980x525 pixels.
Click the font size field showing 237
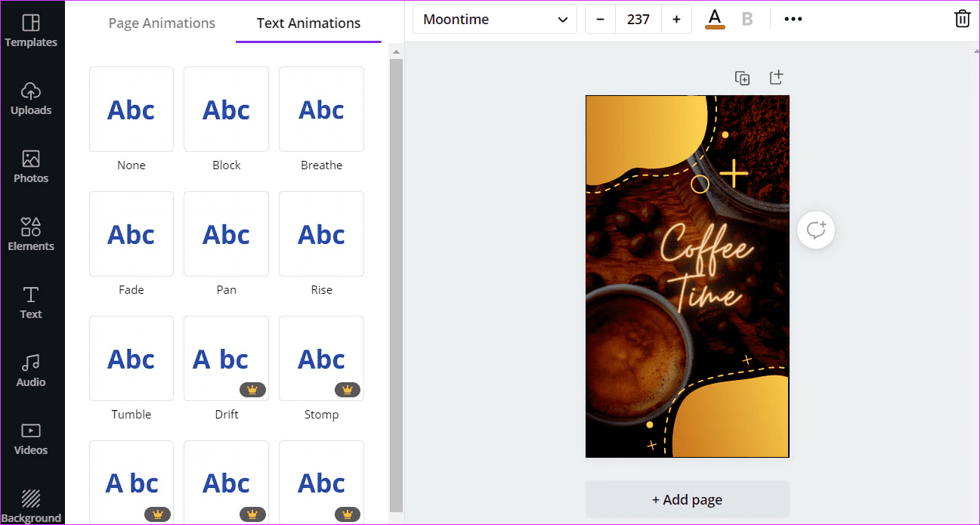tap(638, 19)
